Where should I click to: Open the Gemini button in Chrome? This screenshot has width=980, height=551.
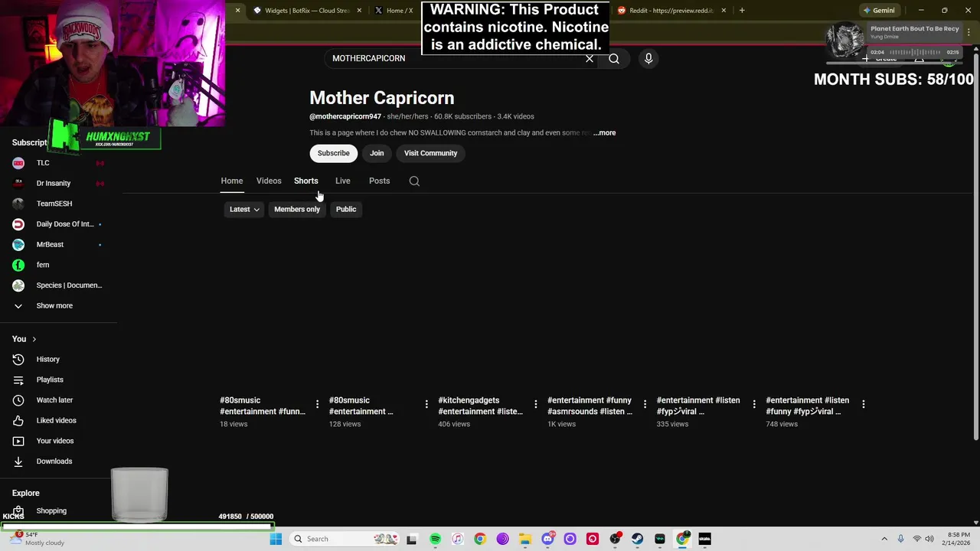(878, 11)
